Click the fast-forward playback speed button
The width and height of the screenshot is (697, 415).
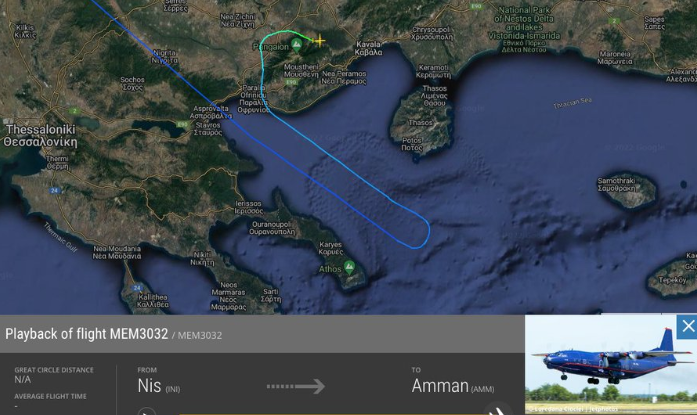tap(497, 410)
